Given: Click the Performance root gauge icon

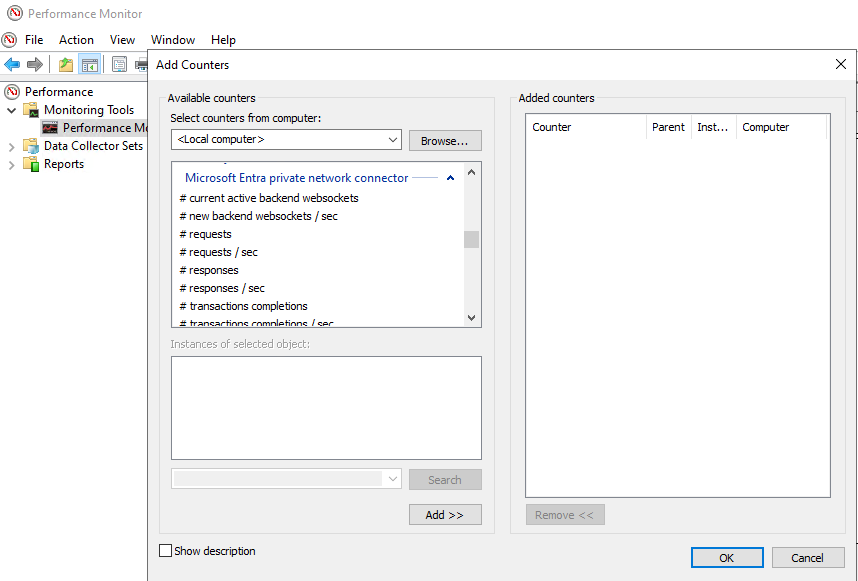Looking at the screenshot, I should [12, 91].
